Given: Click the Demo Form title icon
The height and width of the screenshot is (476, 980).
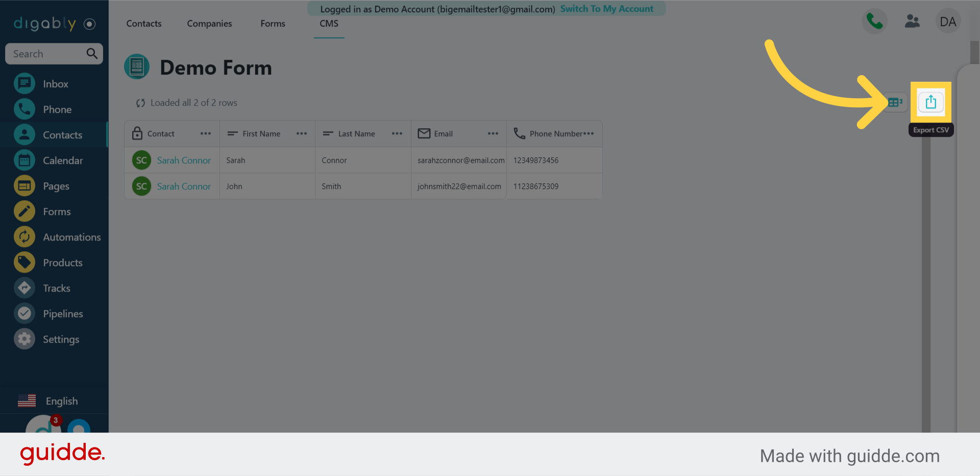Looking at the screenshot, I should (137, 67).
